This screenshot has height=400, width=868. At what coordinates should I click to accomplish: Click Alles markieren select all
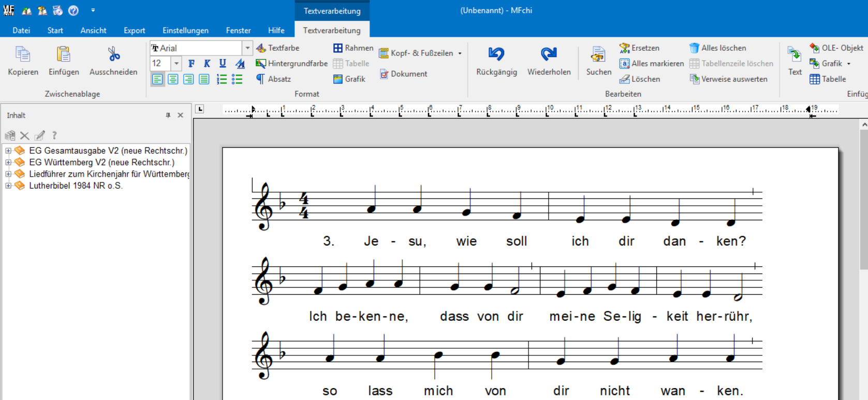pyautogui.click(x=652, y=63)
